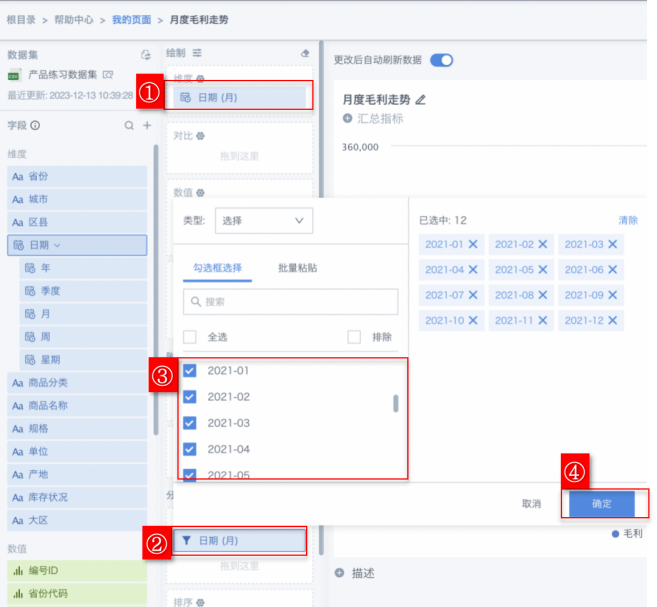Click the plus icon beside 描述
Viewport: 657px width, 607px height.
tap(339, 573)
